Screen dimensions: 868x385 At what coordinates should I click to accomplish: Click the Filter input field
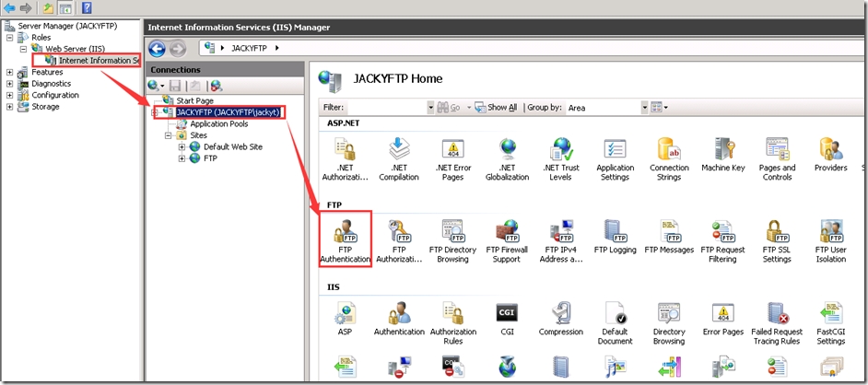pyautogui.click(x=386, y=108)
